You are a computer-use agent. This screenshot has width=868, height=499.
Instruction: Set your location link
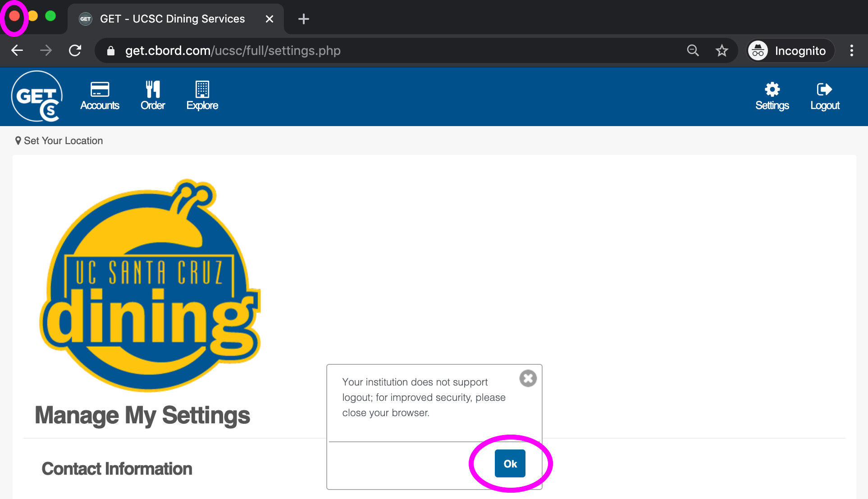pos(59,141)
